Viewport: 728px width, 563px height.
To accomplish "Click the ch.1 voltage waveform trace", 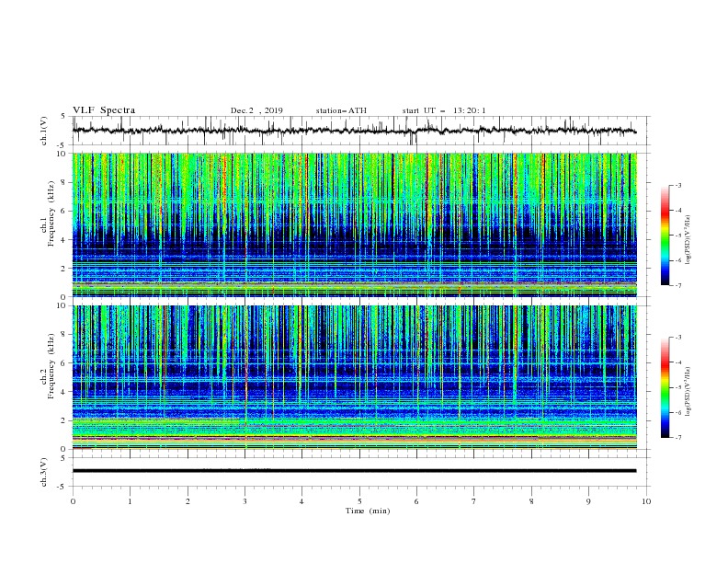I will (x=354, y=131).
